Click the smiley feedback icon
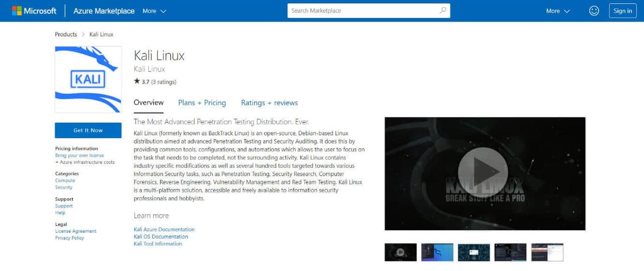Screen dimensions: 644x271 click(594, 11)
